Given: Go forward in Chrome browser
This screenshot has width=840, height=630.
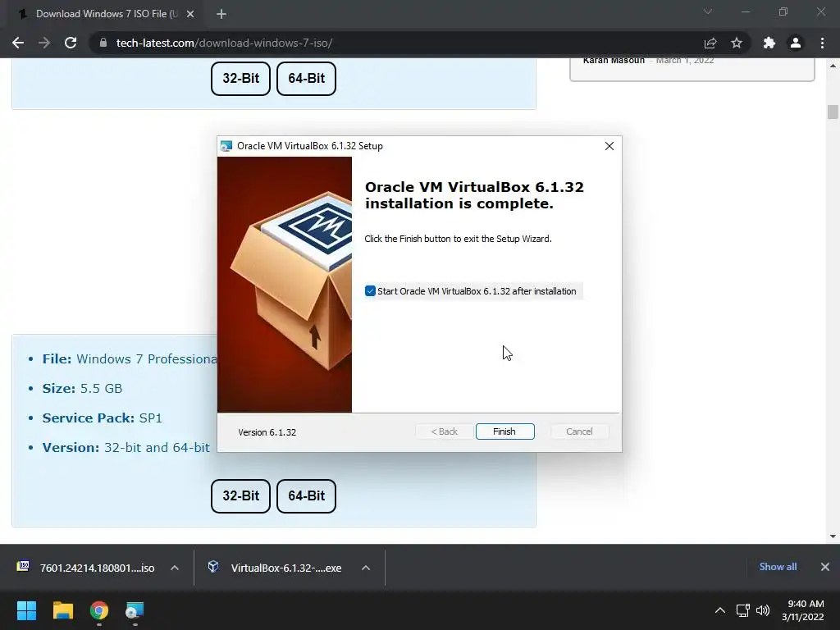Looking at the screenshot, I should coord(44,43).
